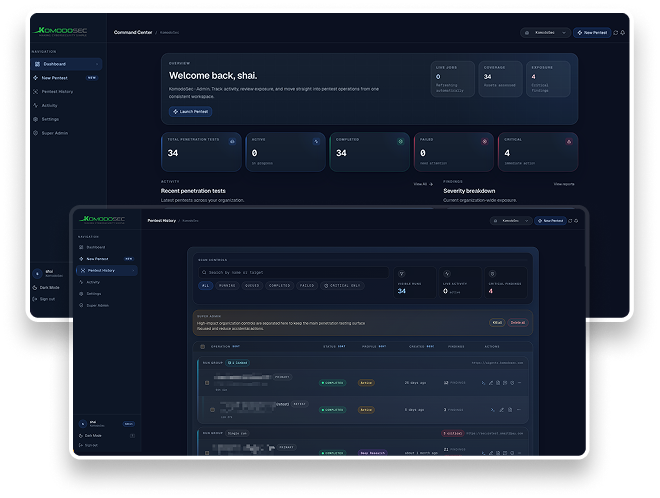Open Settings in the Pentest History window sidebar
The height and width of the screenshot is (498, 660).
[90, 293]
